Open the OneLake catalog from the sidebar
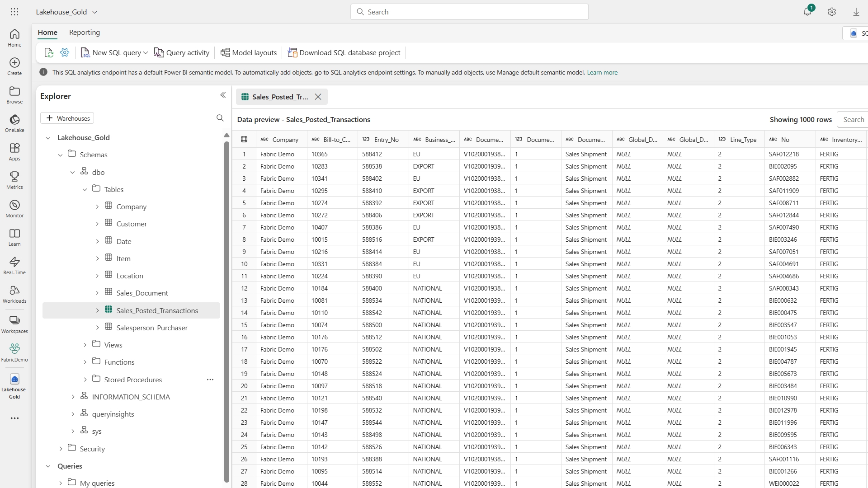Viewport: 868px width, 488px height. click(14, 122)
